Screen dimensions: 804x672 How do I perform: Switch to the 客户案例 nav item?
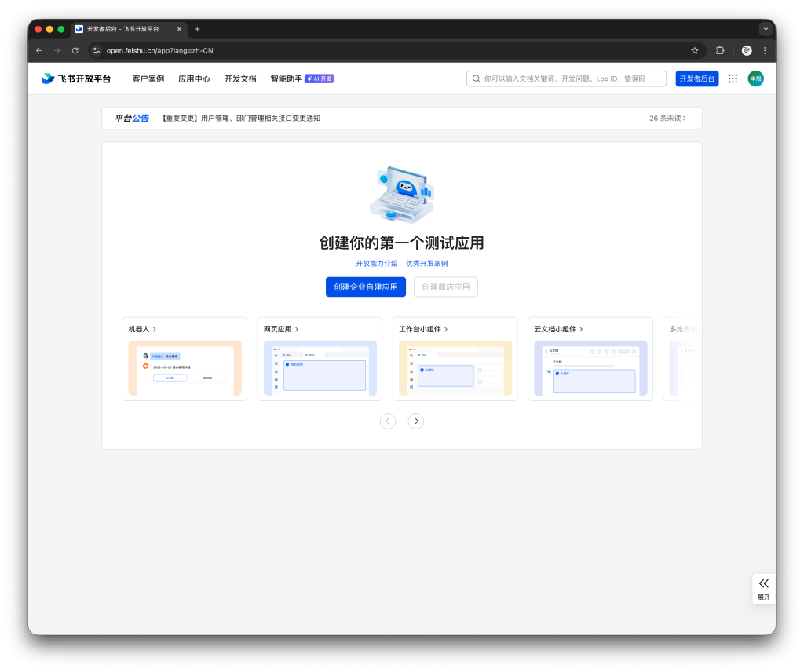coord(148,79)
